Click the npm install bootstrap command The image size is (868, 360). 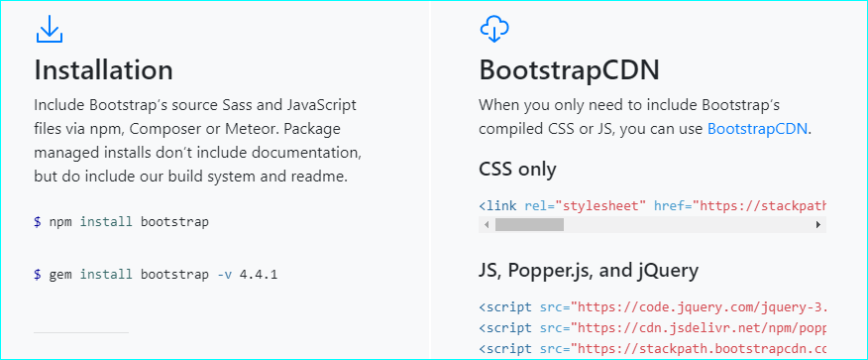pos(121,222)
